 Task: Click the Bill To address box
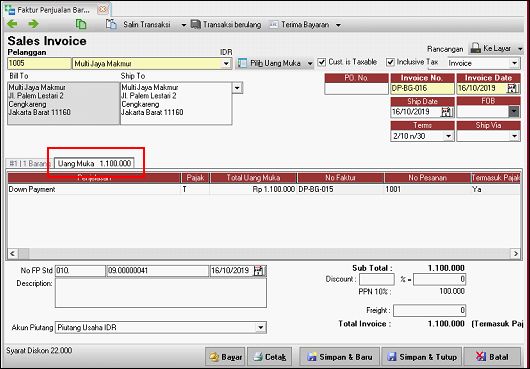click(63, 103)
